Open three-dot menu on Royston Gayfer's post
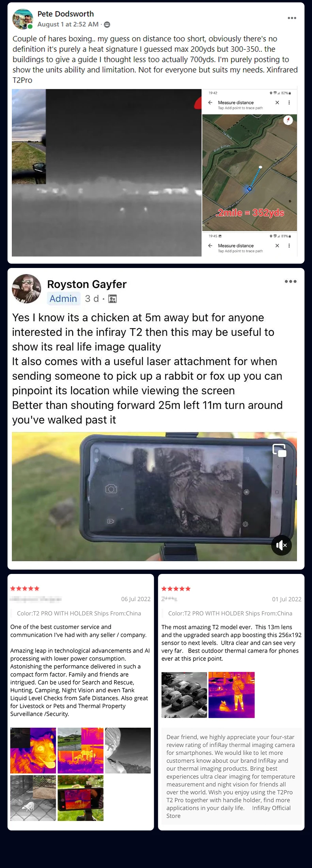 291,281
